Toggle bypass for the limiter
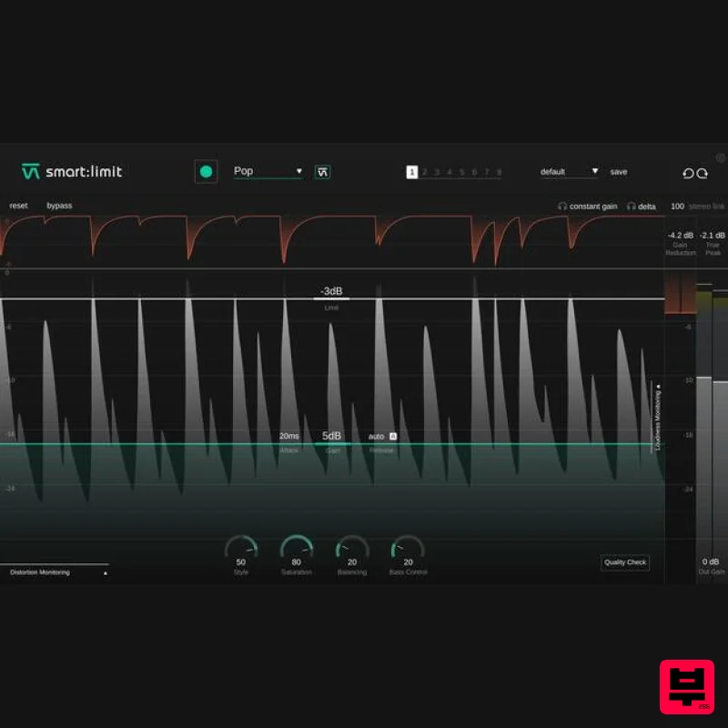 point(58,206)
